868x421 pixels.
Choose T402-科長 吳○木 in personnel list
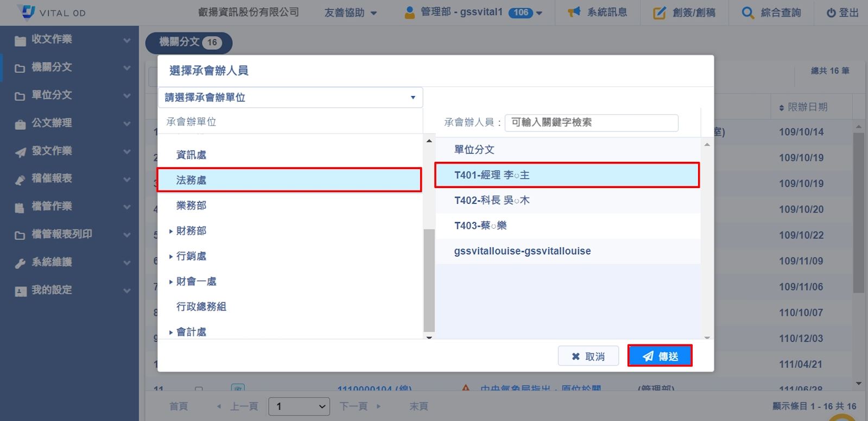click(x=568, y=200)
